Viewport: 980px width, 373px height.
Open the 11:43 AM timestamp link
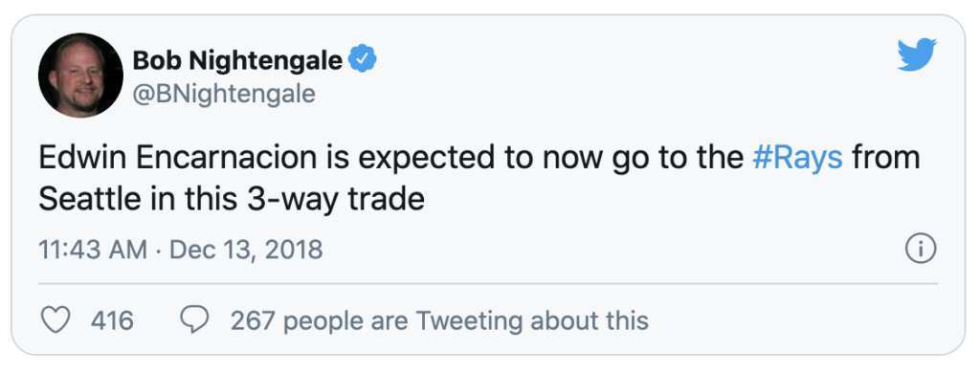point(93,250)
